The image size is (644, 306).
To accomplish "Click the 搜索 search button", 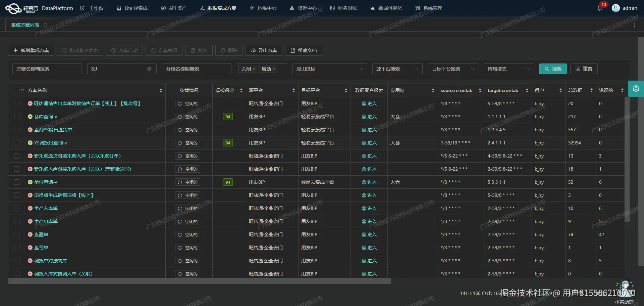I will tap(553, 69).
